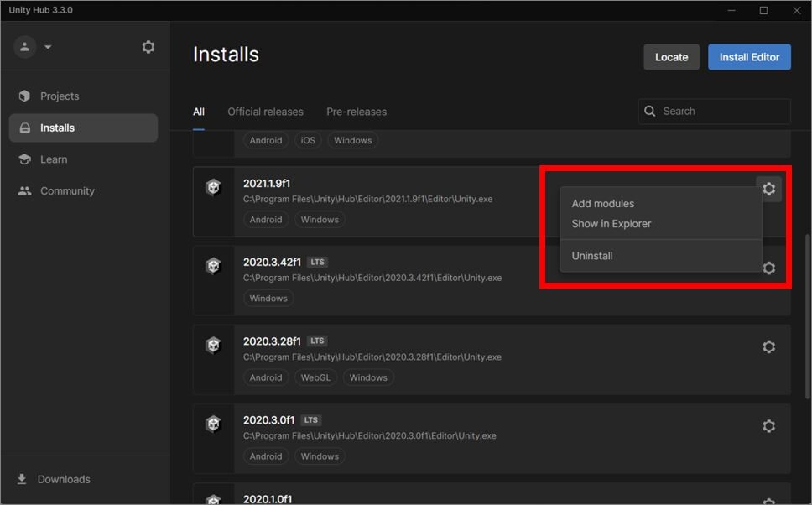This screenshot has width=812, height=505.
Task: Click the WebGL tag under 2020.3.28f1
Action: pyautogui.click(x=315, y=377)
